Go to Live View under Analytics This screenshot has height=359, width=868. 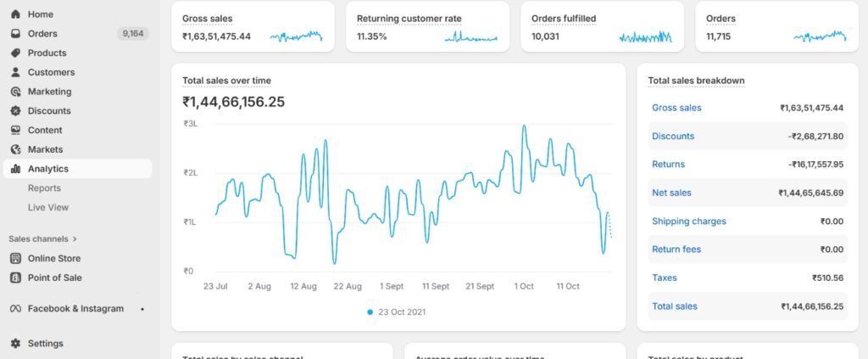(48, 208)
